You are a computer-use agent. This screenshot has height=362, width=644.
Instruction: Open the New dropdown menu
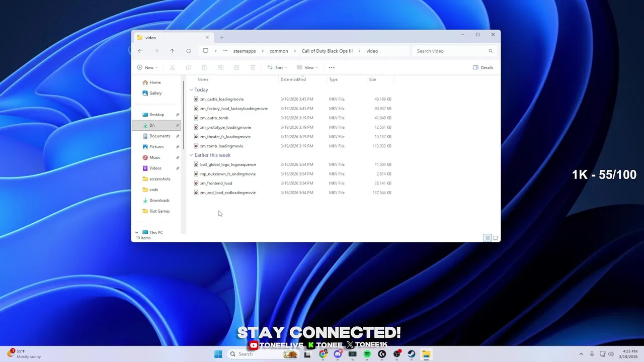point(147,67)
